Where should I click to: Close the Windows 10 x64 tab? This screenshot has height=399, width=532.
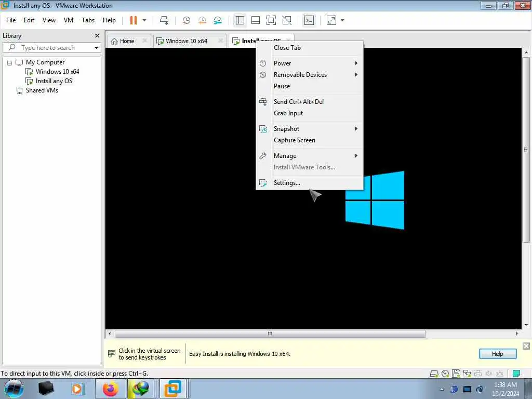220,41
